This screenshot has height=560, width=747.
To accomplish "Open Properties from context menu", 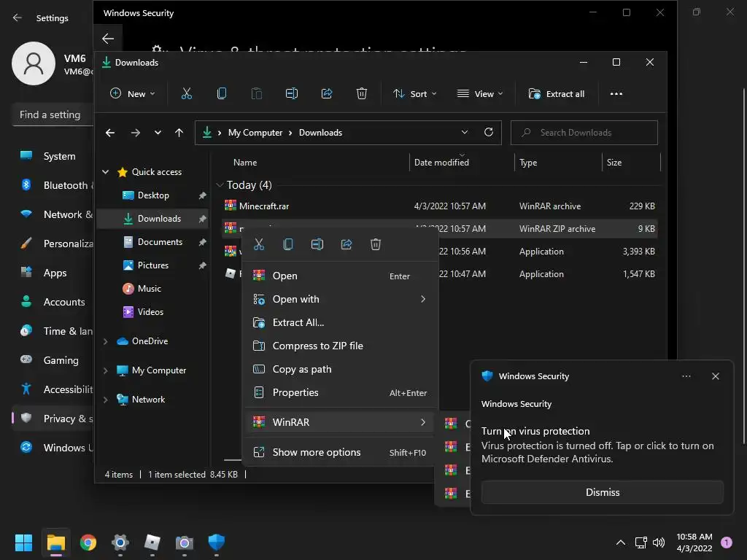I will (340, 392).
